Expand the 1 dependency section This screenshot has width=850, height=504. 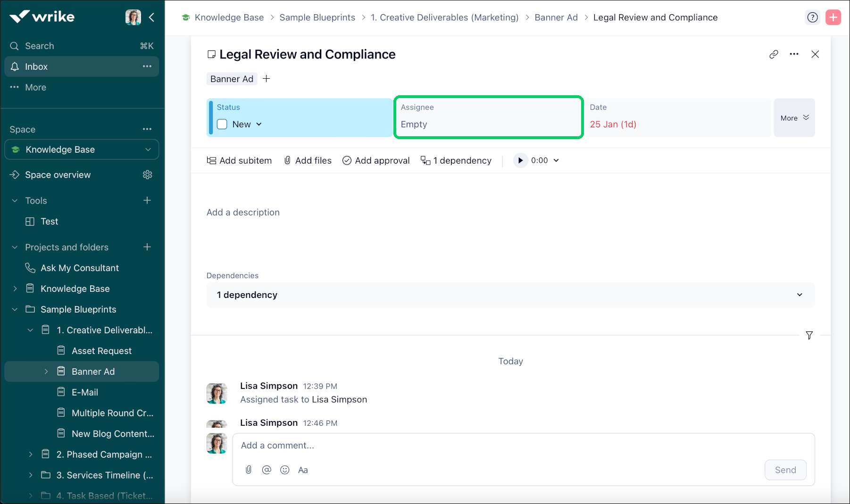(510, 295)
